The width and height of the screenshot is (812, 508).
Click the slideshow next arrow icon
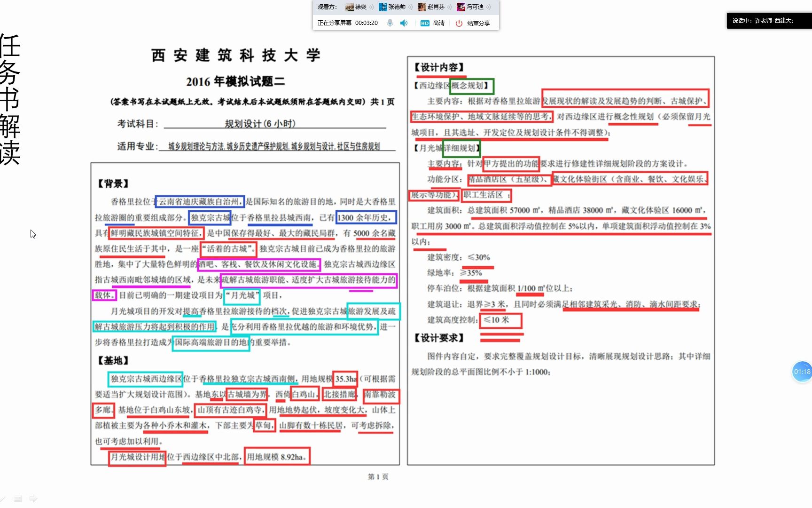pyautogui.click(x=33, y=499)
